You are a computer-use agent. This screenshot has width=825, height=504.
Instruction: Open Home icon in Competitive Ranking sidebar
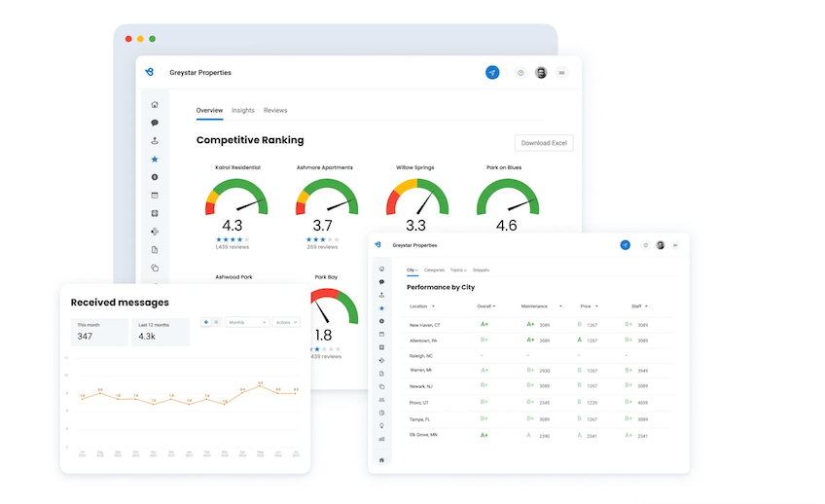point(155,105)
